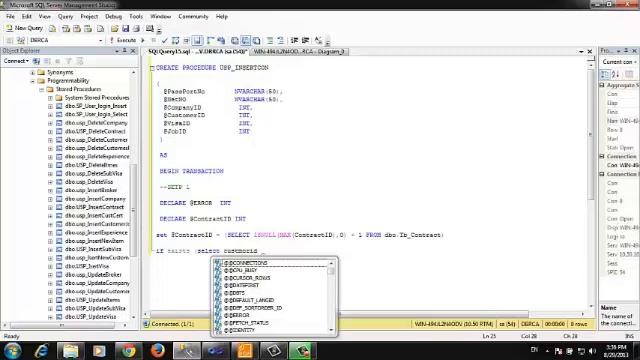This screenshot has width=640, height=360.
Task: Click the Cancel Executing Query stop icon
Action: point(153,40)
